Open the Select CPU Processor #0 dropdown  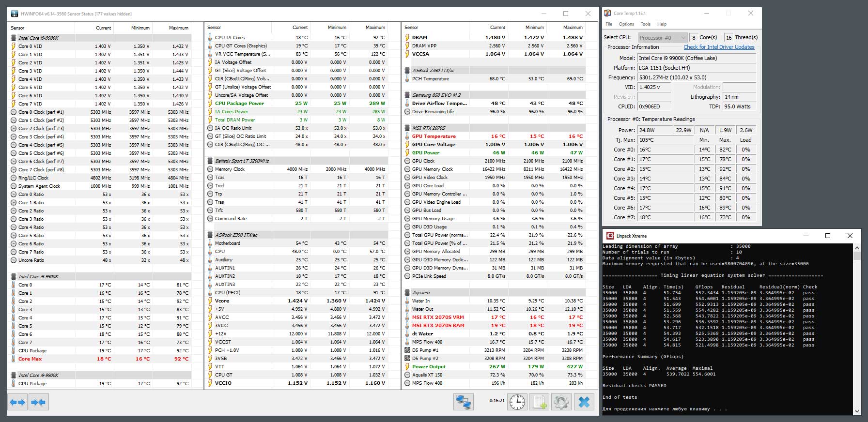pos(662,37)
